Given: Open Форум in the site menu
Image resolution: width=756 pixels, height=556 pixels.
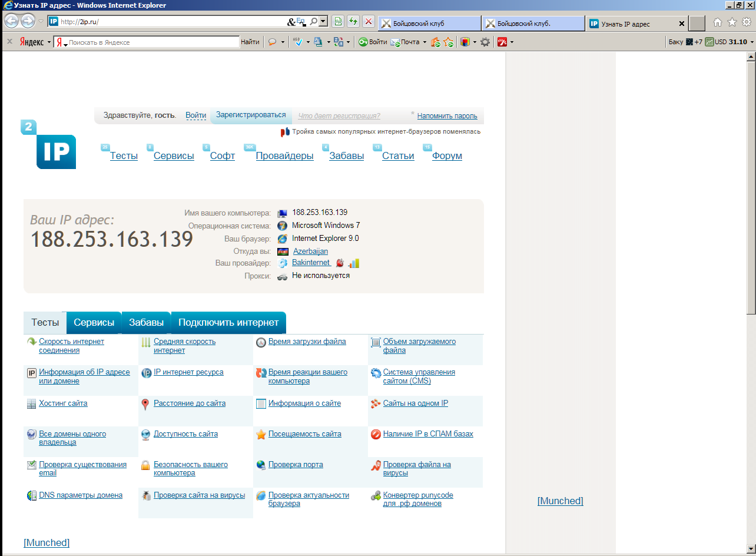Looking at the screenshot, I should pyautogui.click(x=447, y=156).
